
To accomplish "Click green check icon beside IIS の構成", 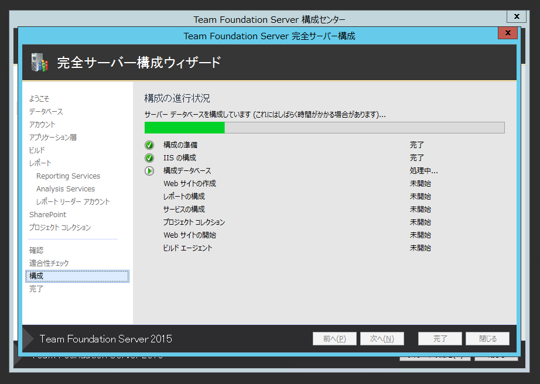I will pyautogui.click(x=149, y=158).
